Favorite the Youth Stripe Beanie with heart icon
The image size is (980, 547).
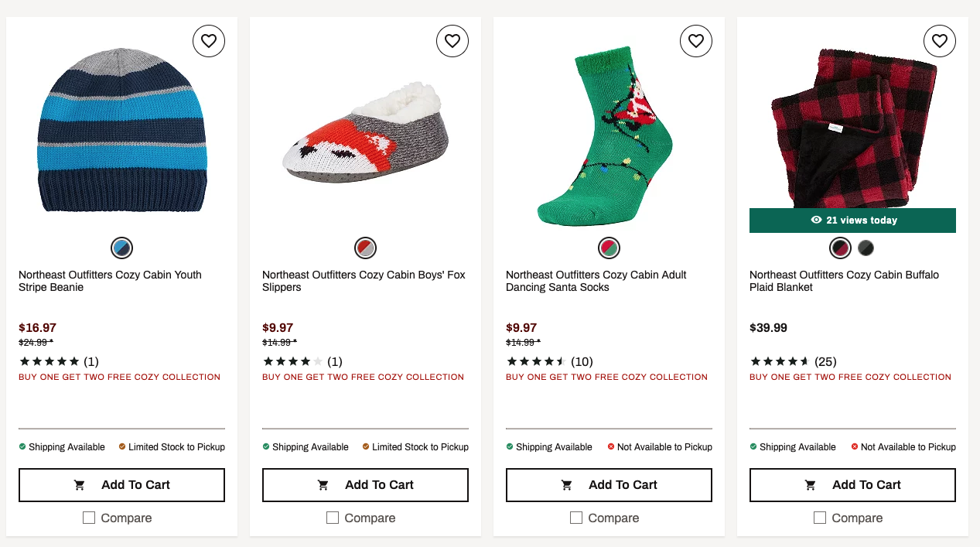(x=209, y=41)
